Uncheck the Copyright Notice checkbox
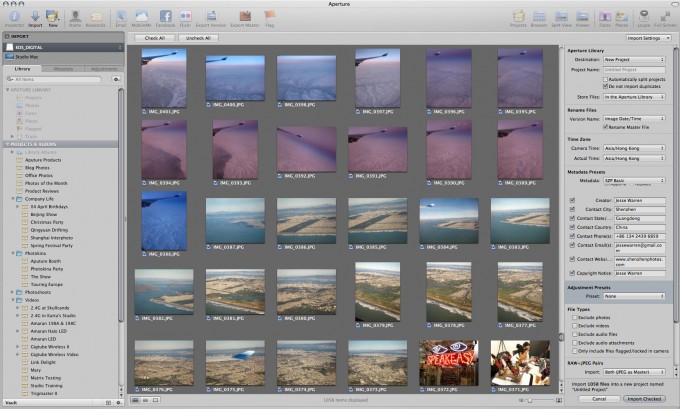This screenshot has width=680, height=409. point(572,273)
